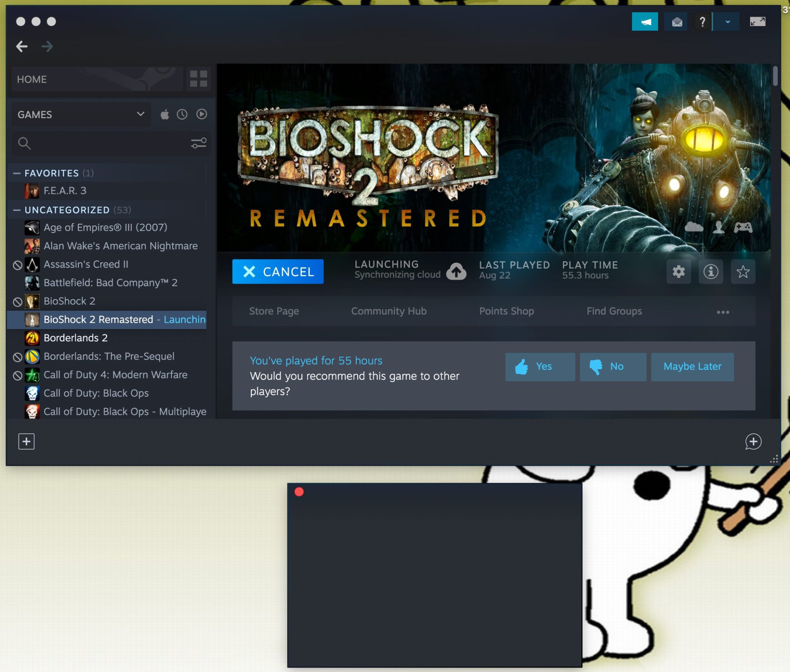
Task: Toggle sort by recent activity clock filter
Action: point(182,115)
